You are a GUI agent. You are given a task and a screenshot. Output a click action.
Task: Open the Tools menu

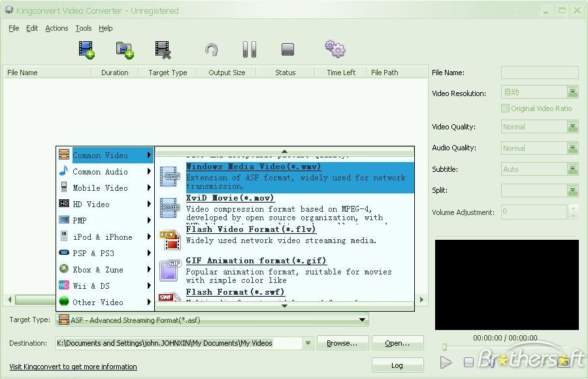coord(83,28)
